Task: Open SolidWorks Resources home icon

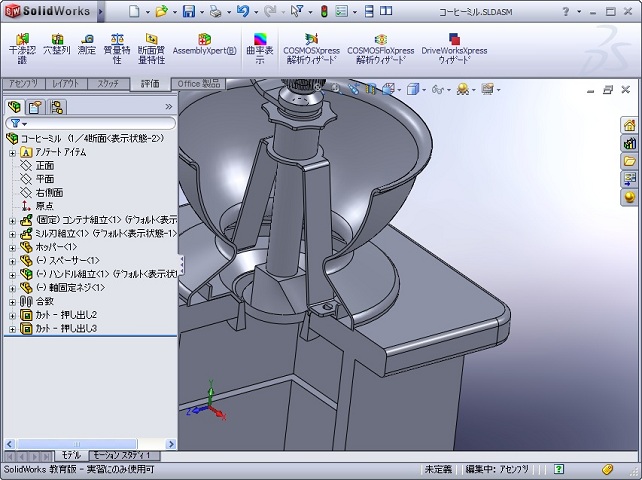Action: pyautogui.click(x=629, y=125)
